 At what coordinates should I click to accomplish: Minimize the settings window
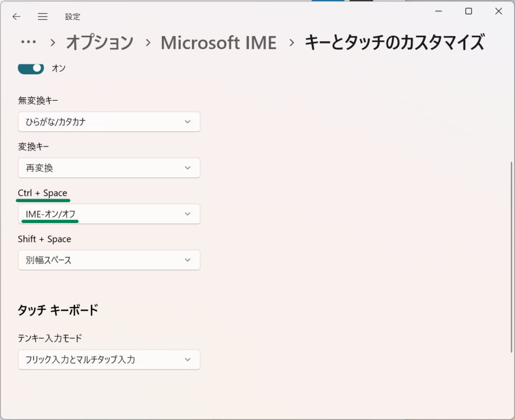439,11
